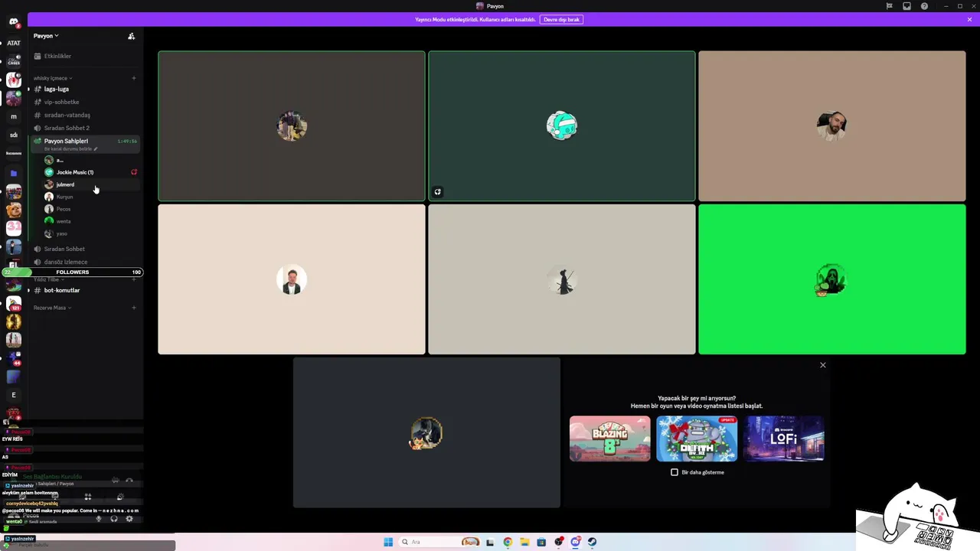Launch the LoFi activity card

click(783, 439)
